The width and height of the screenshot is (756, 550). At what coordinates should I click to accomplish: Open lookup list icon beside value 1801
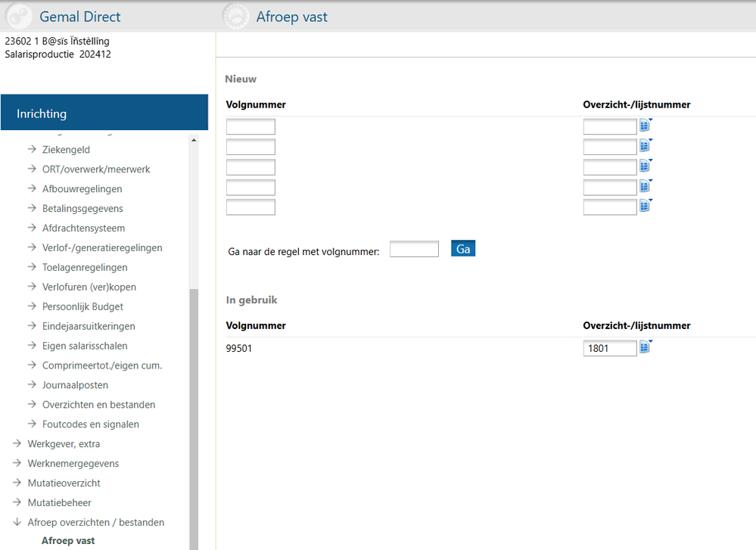646,347
